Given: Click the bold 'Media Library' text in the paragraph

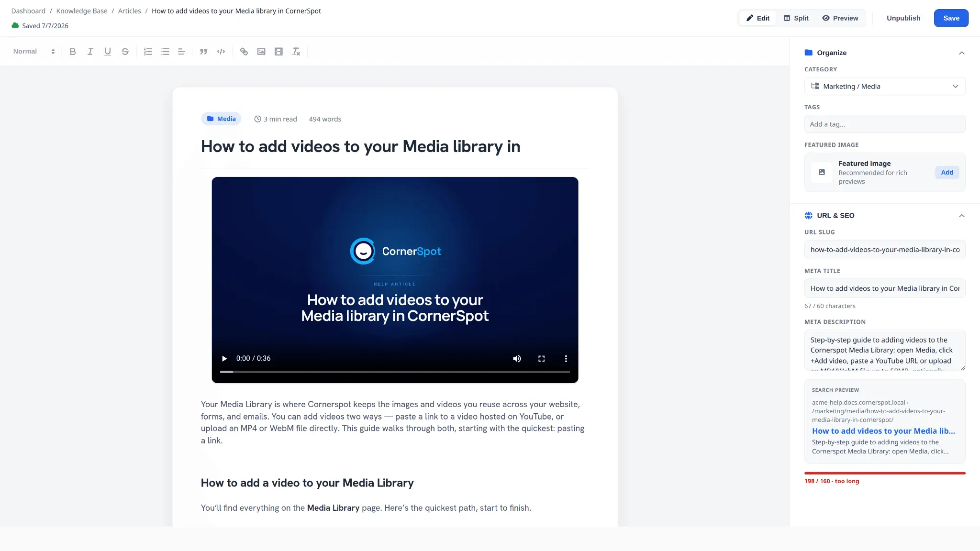Looking at the screenshot, I should 333,508.
